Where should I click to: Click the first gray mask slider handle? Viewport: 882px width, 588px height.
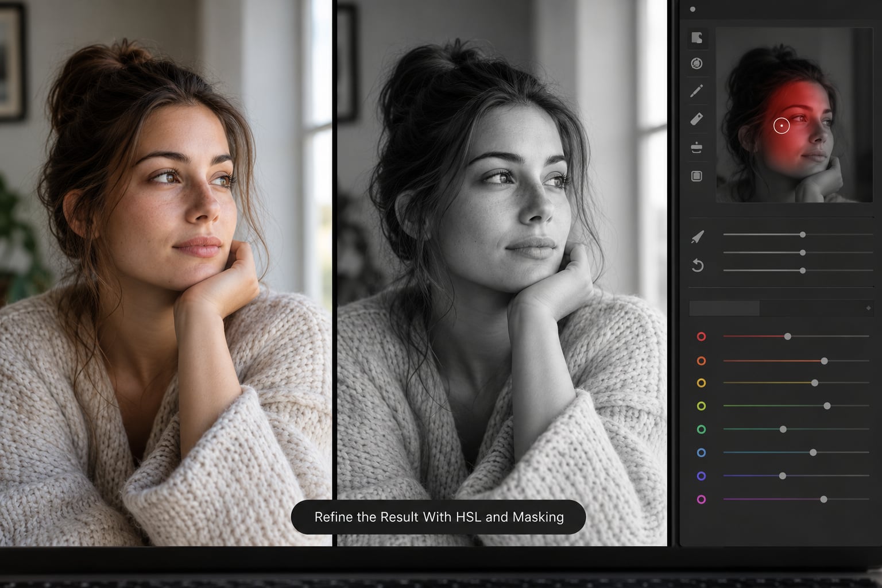tap(803, 235)
